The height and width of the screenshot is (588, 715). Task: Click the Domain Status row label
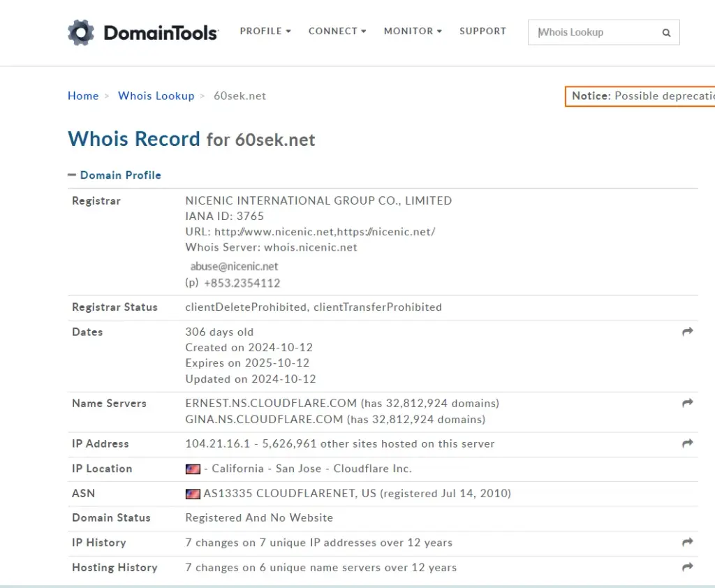tap(111, 517)
